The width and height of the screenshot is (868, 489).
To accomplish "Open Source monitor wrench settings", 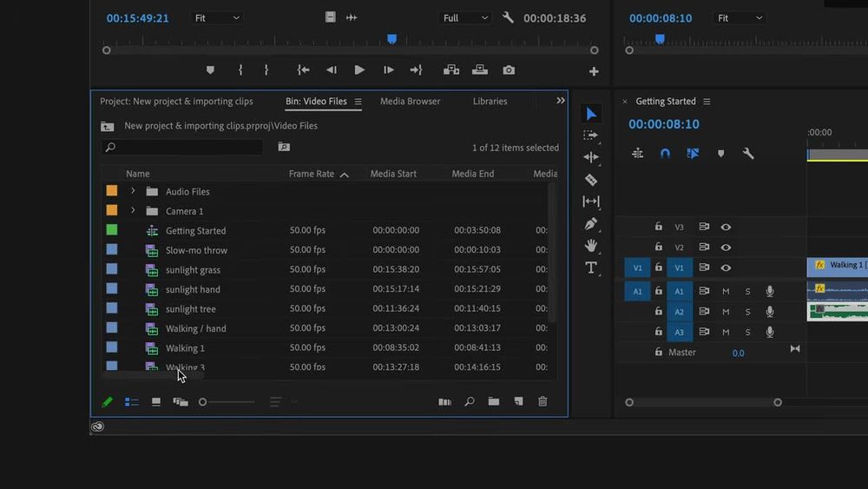I will pyautogui.click(x=508, y=17).
